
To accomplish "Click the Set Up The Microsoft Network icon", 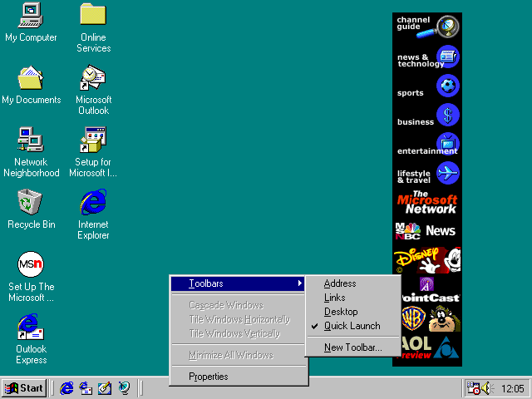I will pyautogui.click(x=31, y=264).
